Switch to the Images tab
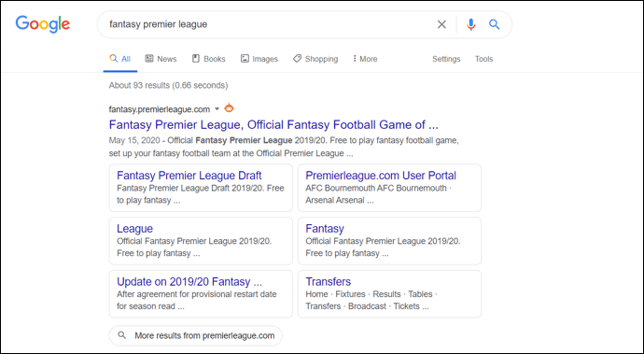This screenshot has width=644, height=354. click(259, 59)
